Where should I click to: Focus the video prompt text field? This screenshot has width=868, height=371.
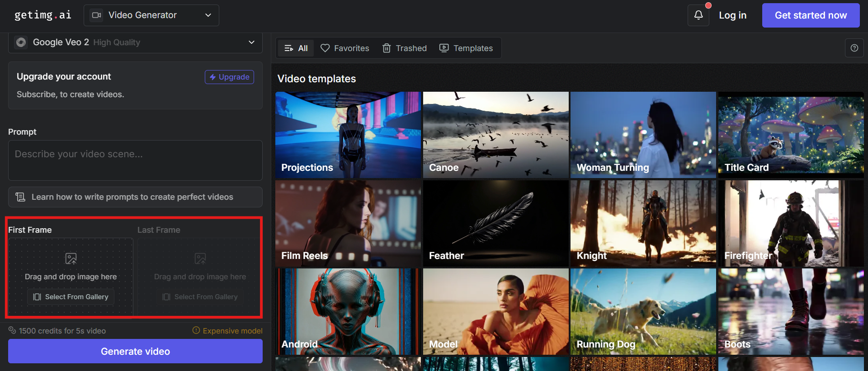click(x=135, y=160)
